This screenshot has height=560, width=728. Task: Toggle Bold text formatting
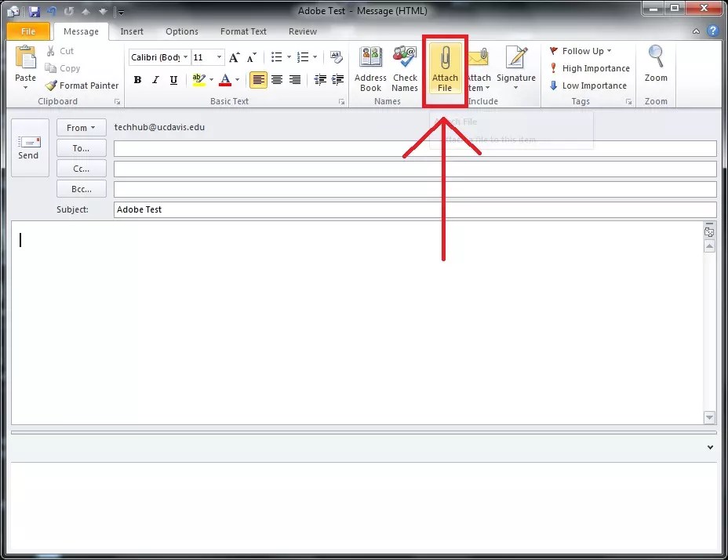138,80
